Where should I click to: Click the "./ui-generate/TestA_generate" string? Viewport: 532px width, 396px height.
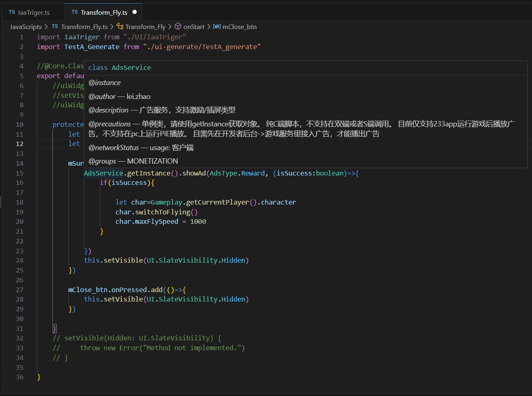click(202, 47)
